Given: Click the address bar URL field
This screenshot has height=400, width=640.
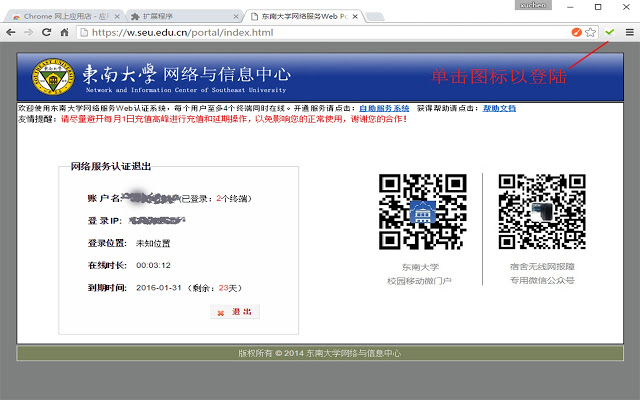Looking at the screenshot, I should click(x=324, y=32).
